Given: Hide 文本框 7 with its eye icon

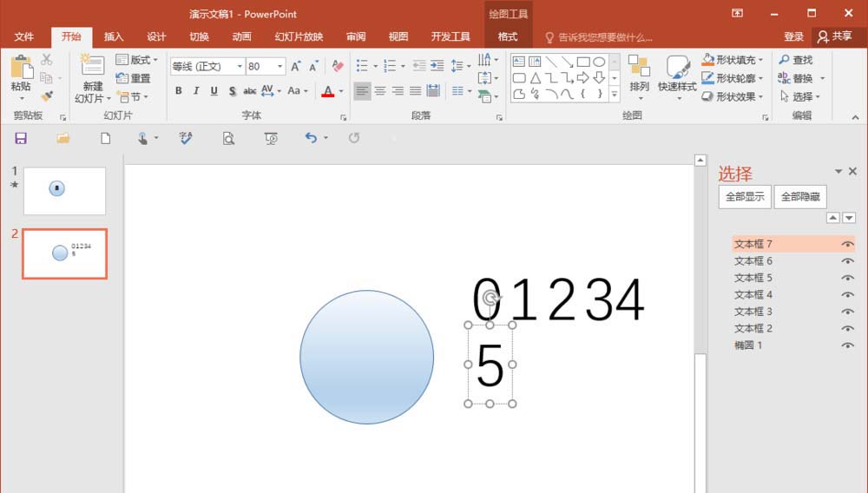Looking at the screenshot, I should [847, 244].
